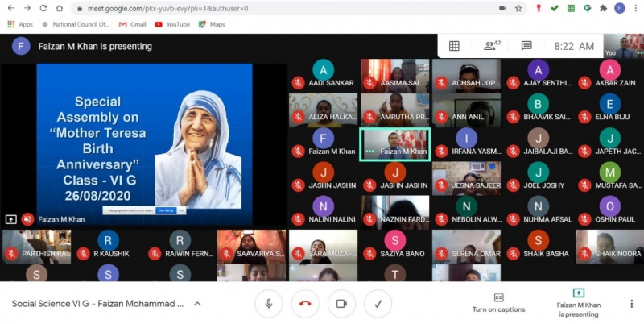Change the grid layout view

point(454,46)
